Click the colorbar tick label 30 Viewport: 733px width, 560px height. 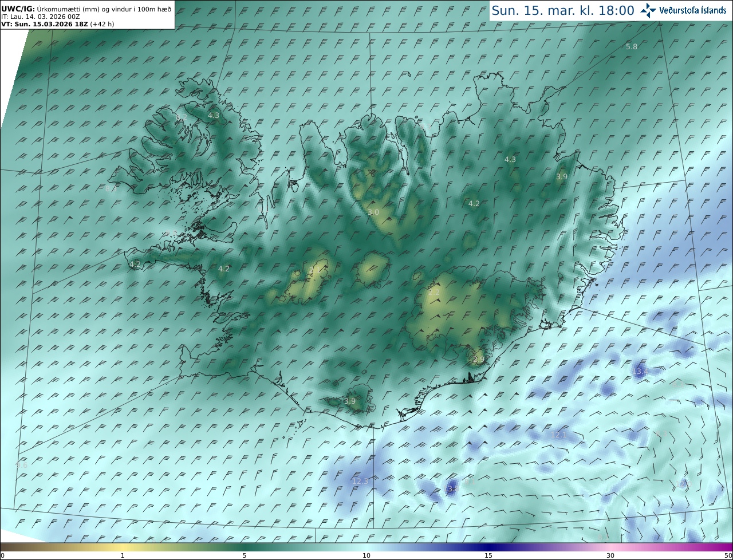610,555
